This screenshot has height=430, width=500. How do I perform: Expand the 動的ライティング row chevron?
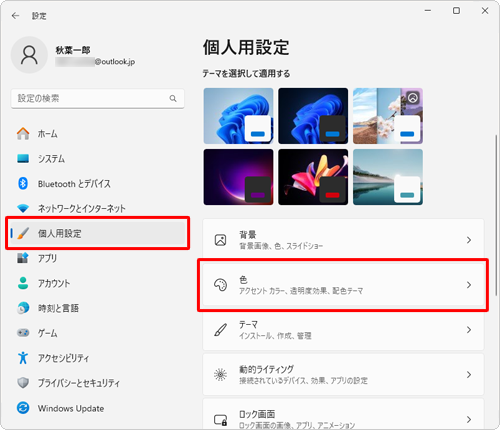(469, 375)
